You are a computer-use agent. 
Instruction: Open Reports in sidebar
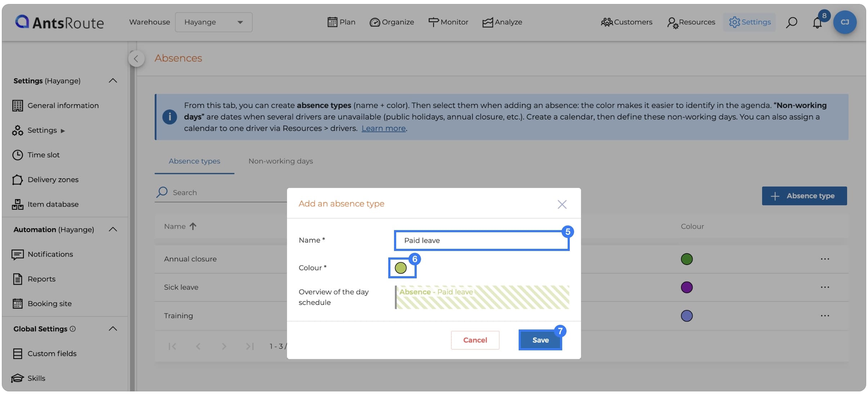pos(34,279)
